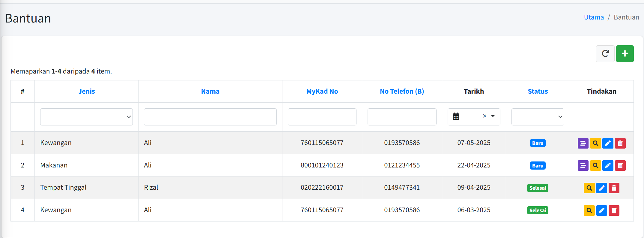
Task: Open calendar icon in Tarikh filter
Action: pos(456,116)
